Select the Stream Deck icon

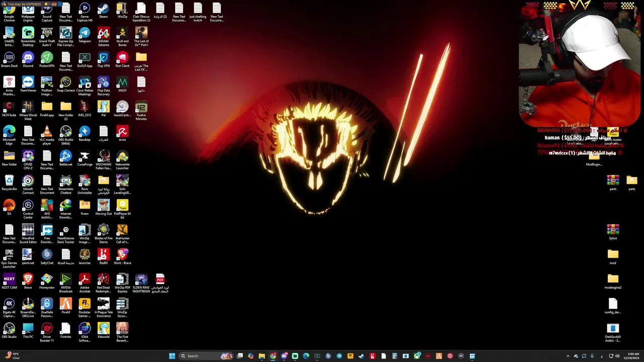coord(9,60)
